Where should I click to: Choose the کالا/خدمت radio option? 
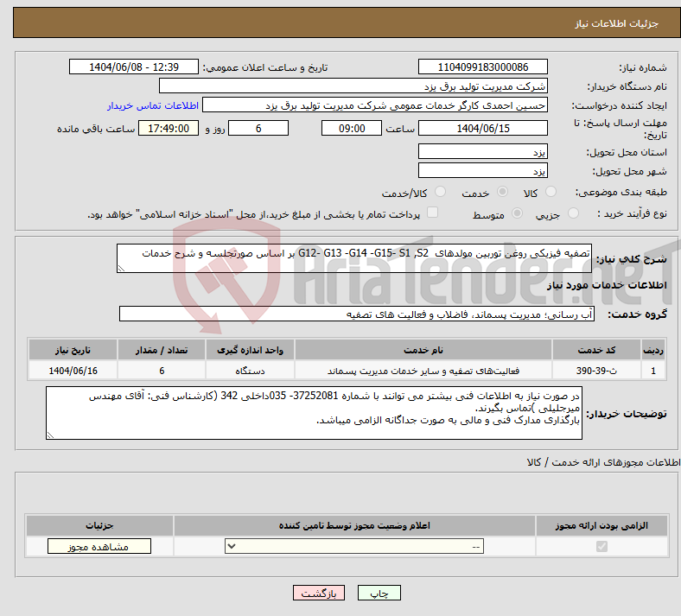441,193
